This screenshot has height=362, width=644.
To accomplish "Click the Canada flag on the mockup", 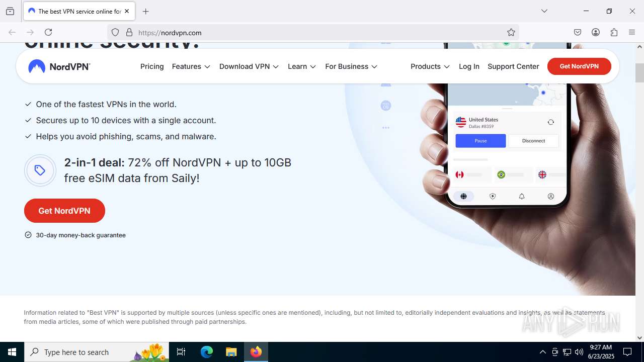I will [459, 174].
